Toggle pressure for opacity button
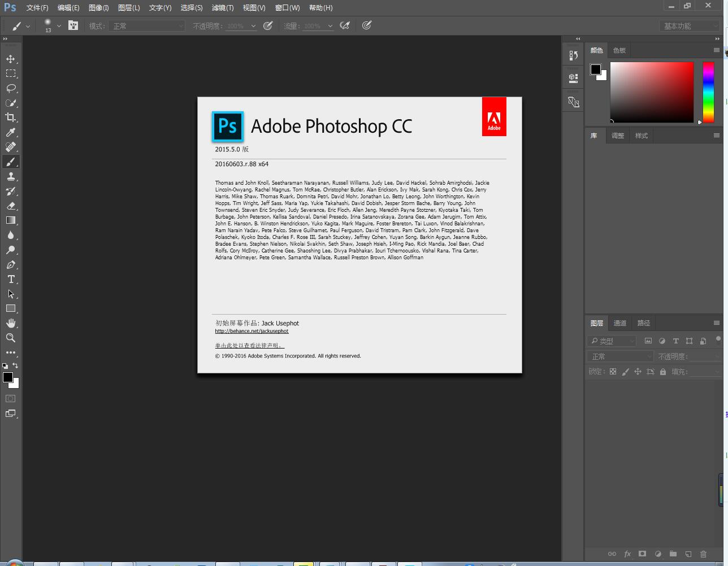Image resolution: width=728 pixels, height=566 pixels. 268,25
